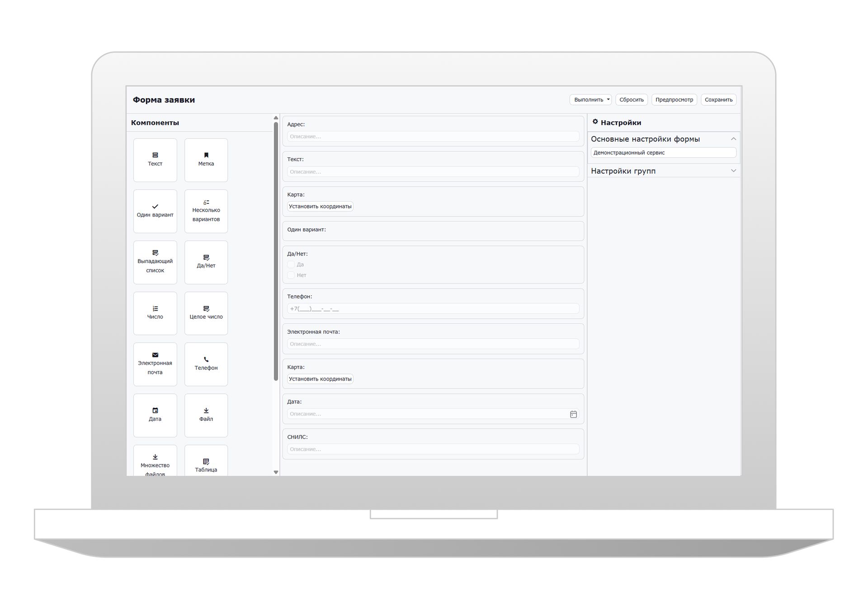Open the Предпросмотр form preview

(x=674, y=99)
